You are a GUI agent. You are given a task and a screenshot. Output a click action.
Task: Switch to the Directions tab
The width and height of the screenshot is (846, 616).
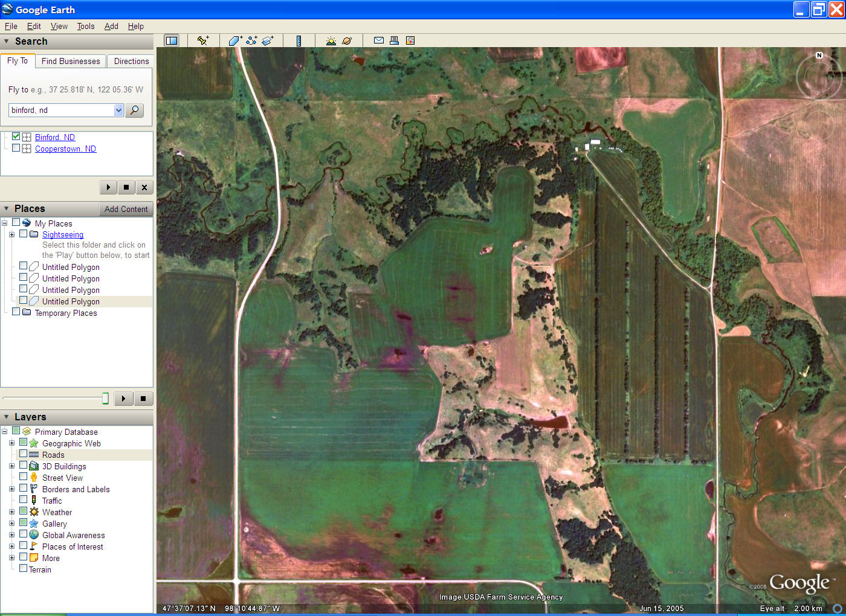tap(131, 61)
